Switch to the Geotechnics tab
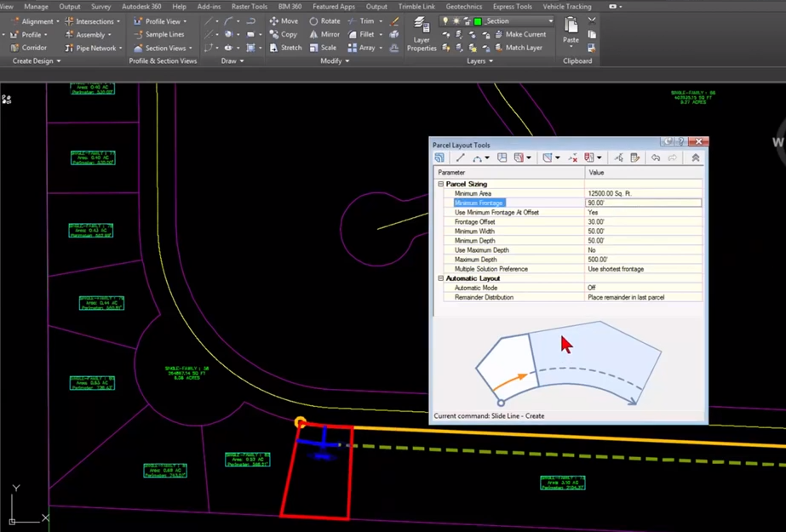 tap(463, 7)
